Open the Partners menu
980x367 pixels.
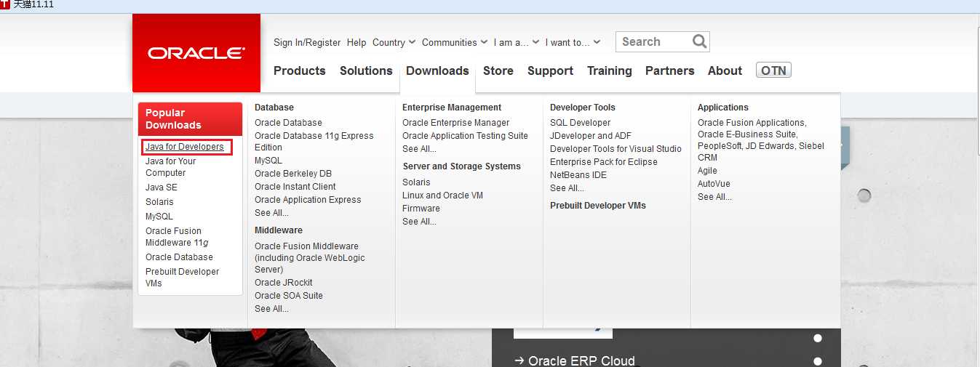point(670,70)
